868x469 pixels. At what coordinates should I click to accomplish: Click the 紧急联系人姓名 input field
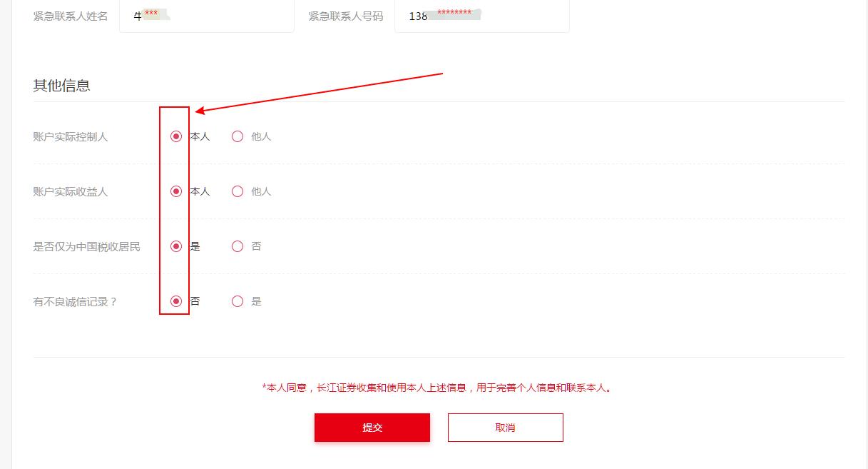[207, 16]
